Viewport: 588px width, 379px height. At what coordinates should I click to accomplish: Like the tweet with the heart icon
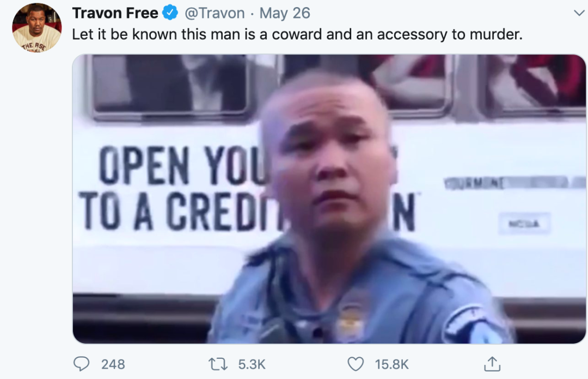point(356,364)
